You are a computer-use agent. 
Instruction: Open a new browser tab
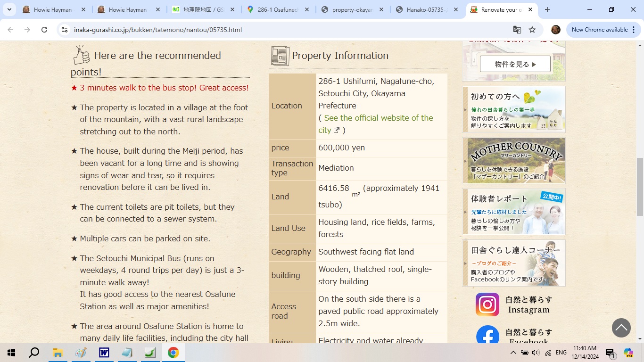pyautogui.click(x=547, y=9)
